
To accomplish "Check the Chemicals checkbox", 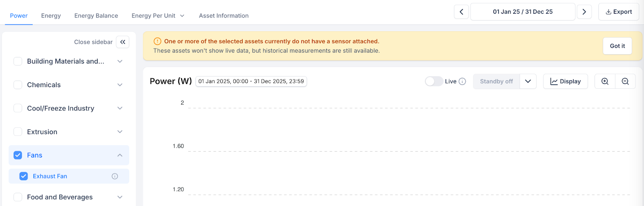I will [18, 85].
